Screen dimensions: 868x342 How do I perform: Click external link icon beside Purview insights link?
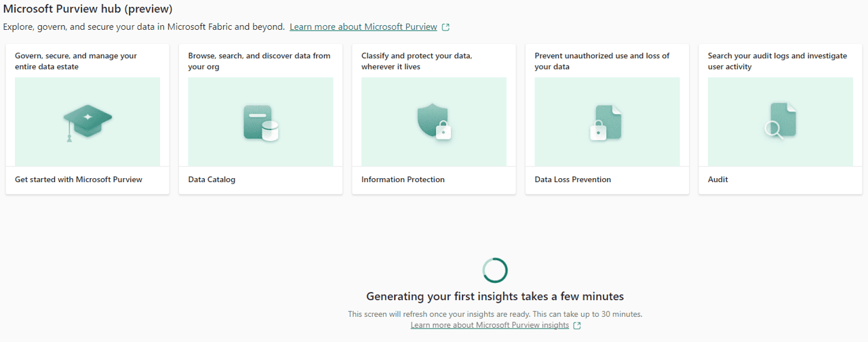pyautogui.click(x=577, y=326)
